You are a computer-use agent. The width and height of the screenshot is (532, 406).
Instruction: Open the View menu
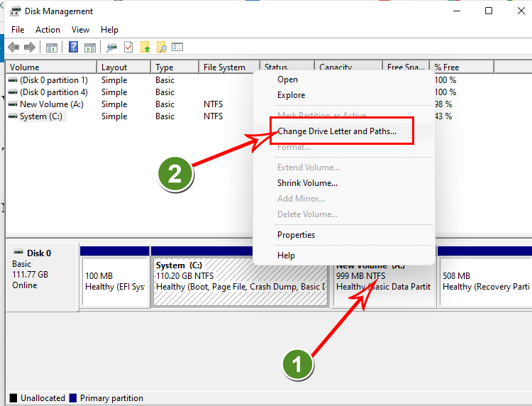tap(80, 30)
